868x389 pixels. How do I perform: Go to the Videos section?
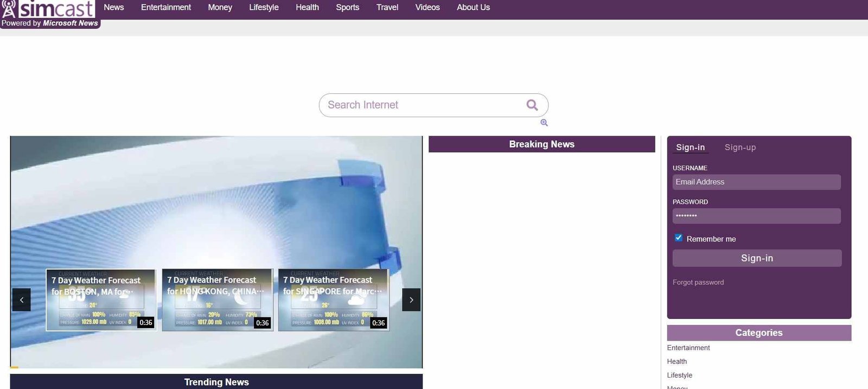pyautogui.click(x=427, y=8)
